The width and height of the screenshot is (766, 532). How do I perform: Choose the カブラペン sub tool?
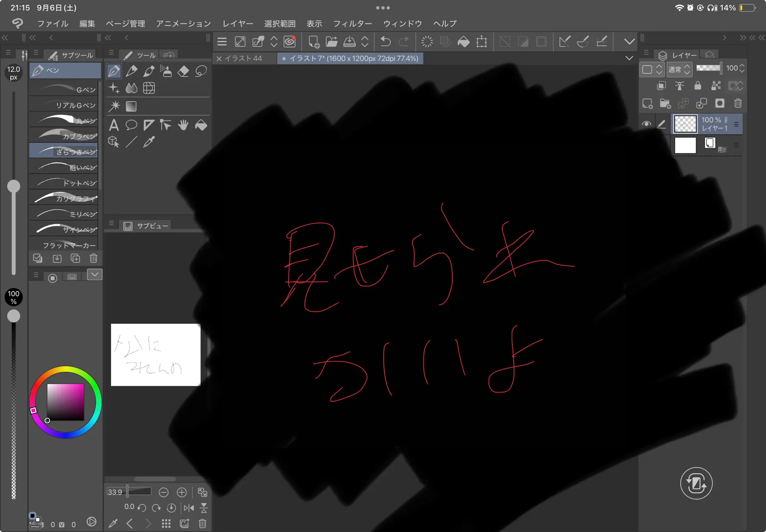(x=64, y=136)
